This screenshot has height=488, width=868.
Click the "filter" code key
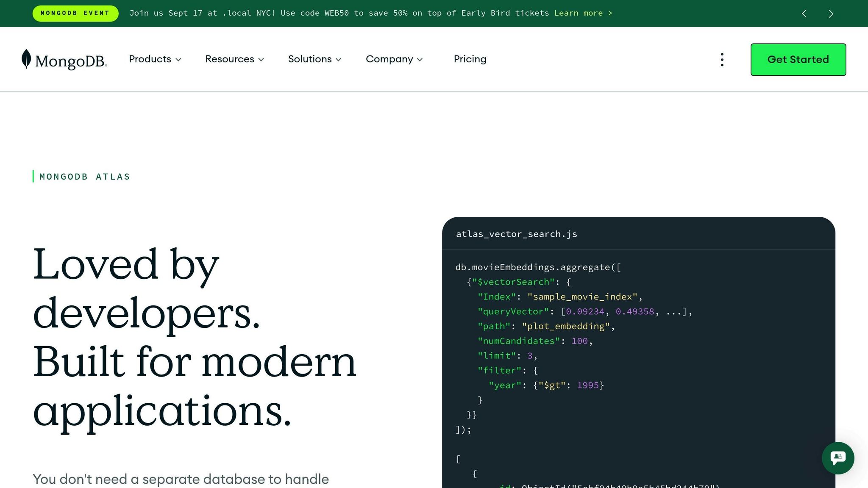499,371
